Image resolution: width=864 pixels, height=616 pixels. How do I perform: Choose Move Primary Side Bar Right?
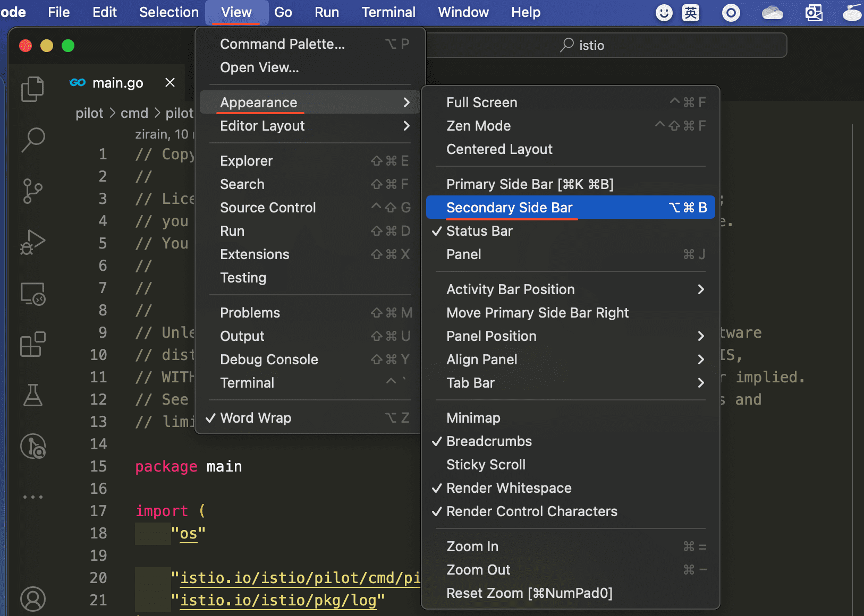(x=571, y=313)
